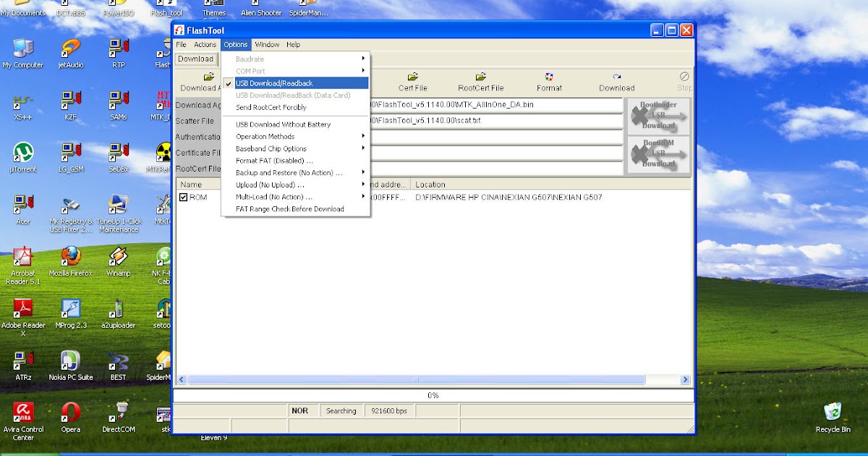Choose Format FAT (Disabled) entry
This screenshot has width=868, height=456.
tap(295, 161)
